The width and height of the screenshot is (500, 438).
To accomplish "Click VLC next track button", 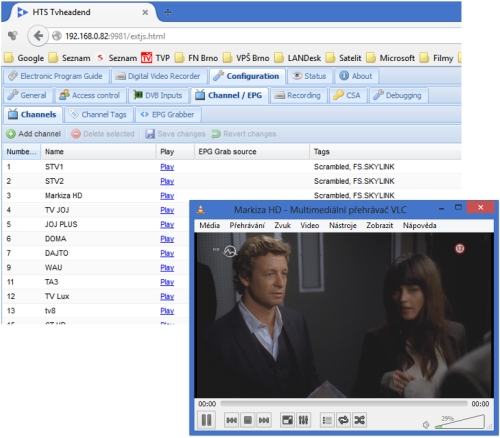I will pos(264,420).
